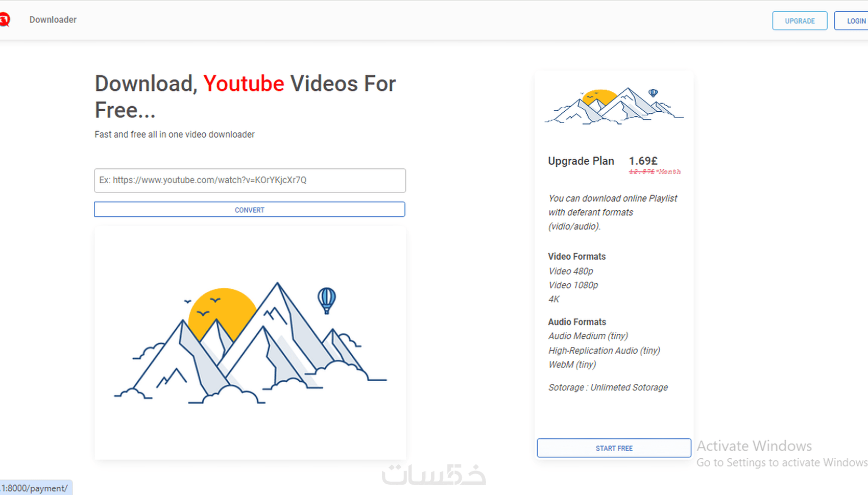Click the "WebM (tiny)" entry
This screenshot has width=868, height=495.
[x=572, y=365]
